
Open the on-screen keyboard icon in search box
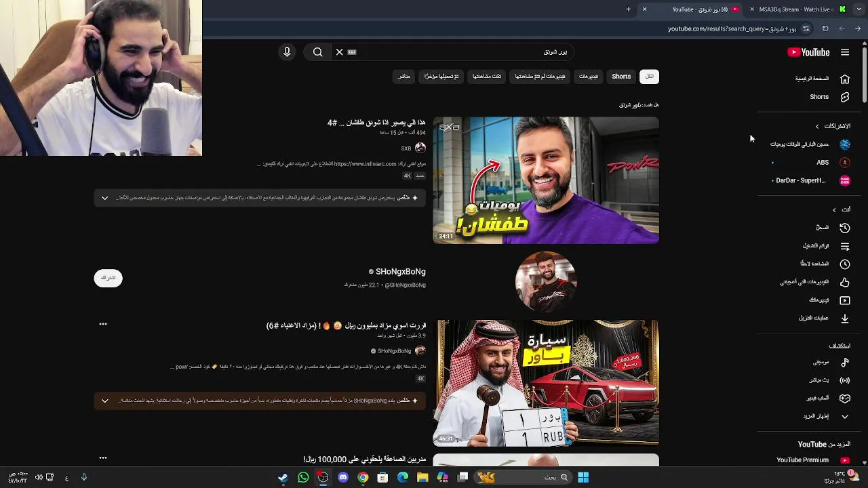[x=352, y=52]
